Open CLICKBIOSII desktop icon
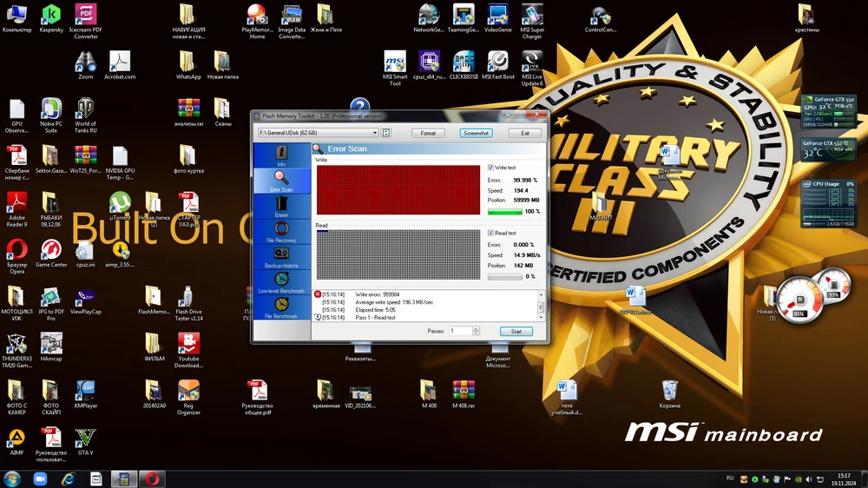 (x=464, y=65)
